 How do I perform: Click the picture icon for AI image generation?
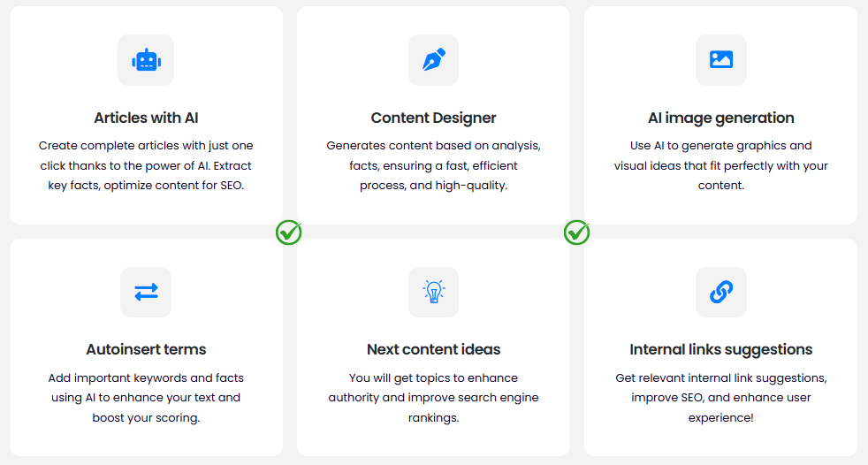click(720, 59)
